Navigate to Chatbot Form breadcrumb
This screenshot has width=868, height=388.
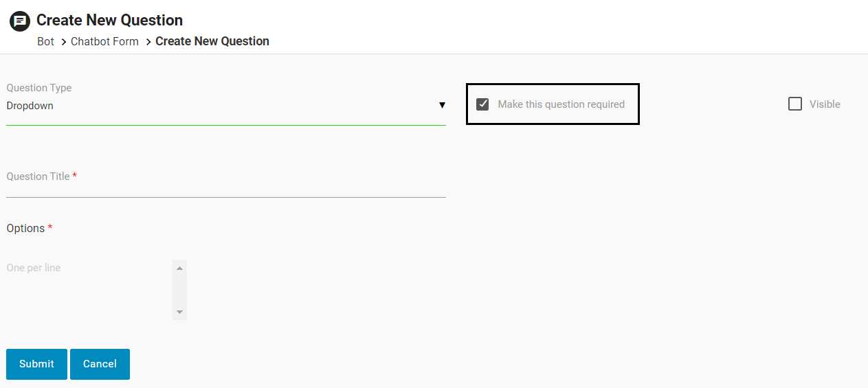pyautogui.click(x=104, y=42)
